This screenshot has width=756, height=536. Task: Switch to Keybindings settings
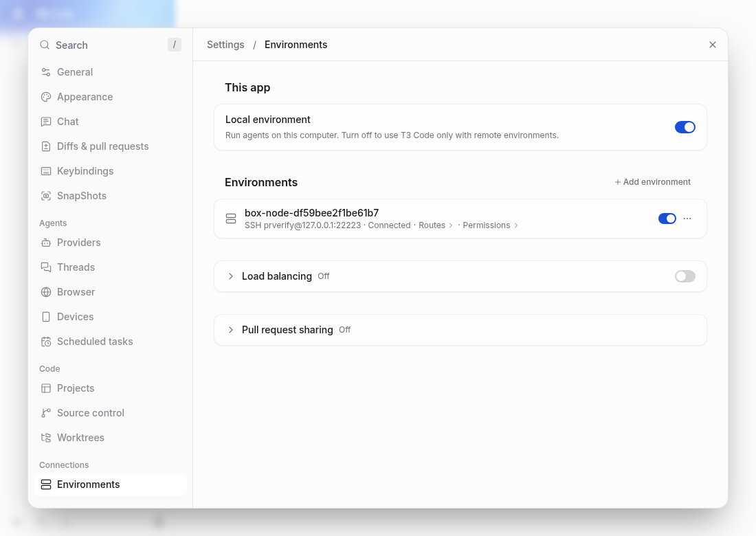[x=110, y=171]
